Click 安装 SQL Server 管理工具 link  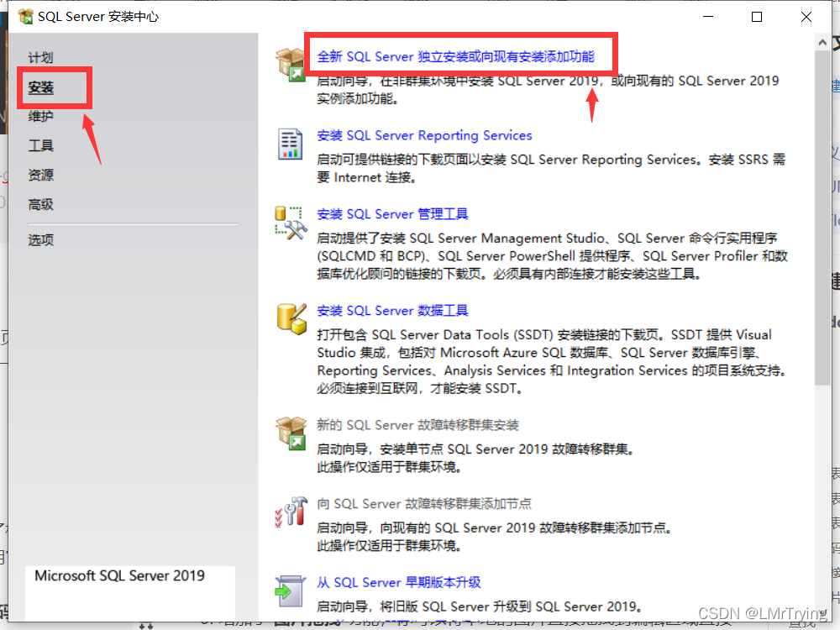392,214
